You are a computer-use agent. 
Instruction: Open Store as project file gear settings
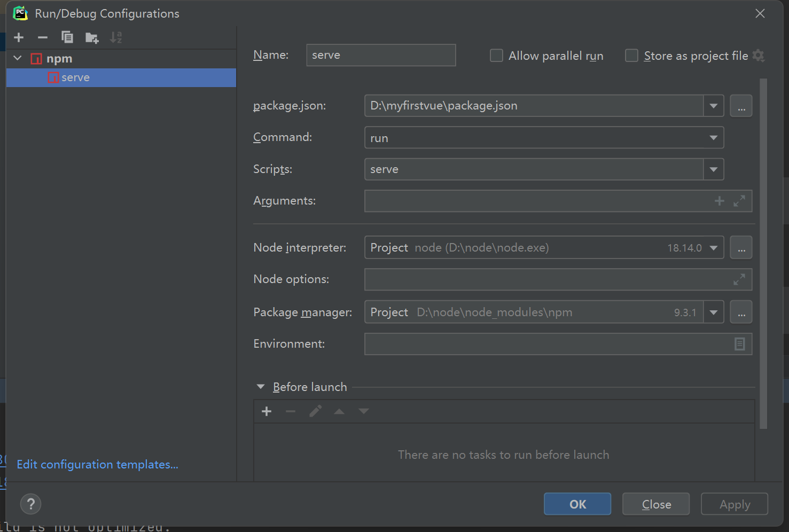759,56
